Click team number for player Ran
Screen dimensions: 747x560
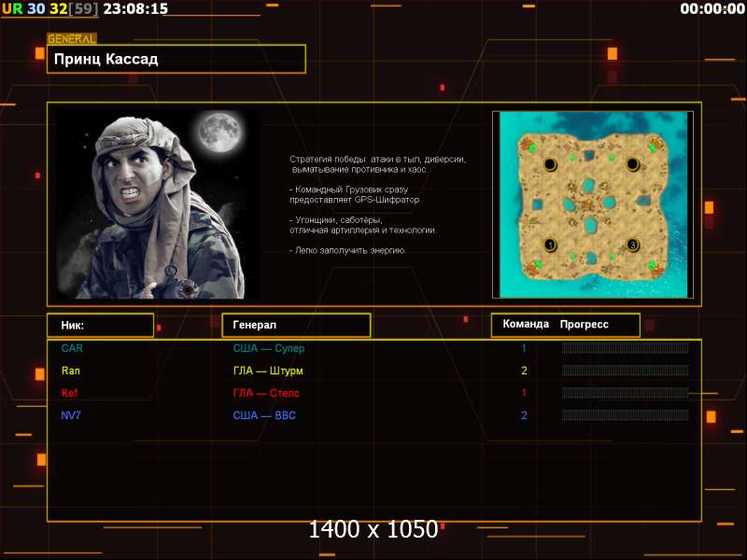pos(524,371)
